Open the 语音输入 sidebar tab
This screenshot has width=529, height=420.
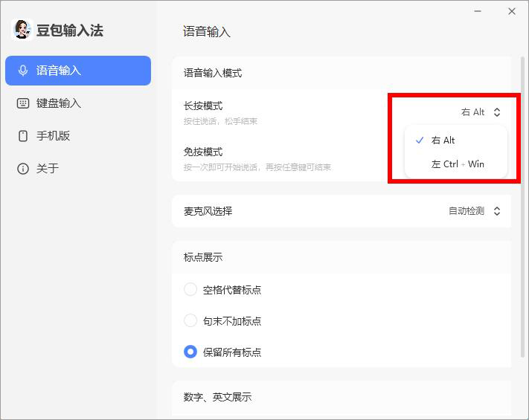[x=78, y=71]
